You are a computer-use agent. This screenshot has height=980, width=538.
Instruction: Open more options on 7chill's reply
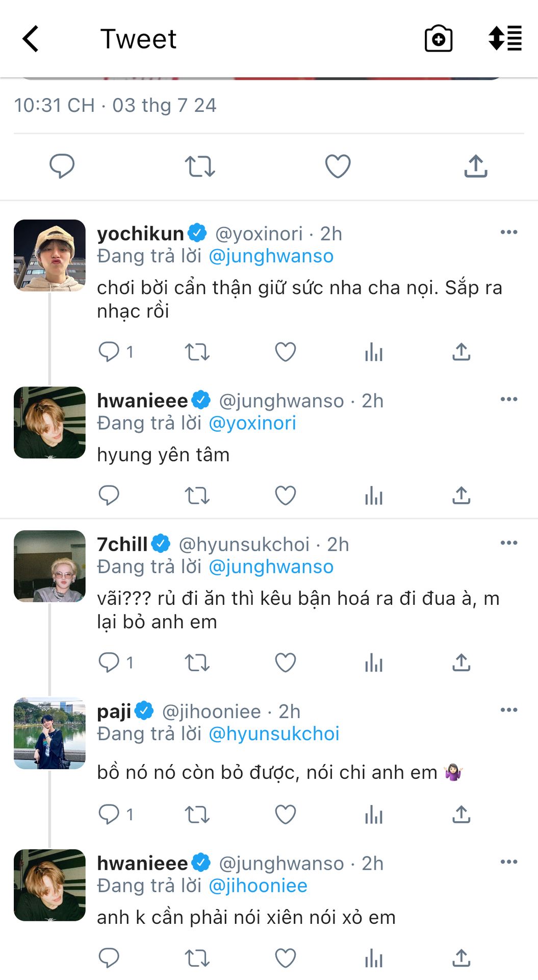[508, 543]
